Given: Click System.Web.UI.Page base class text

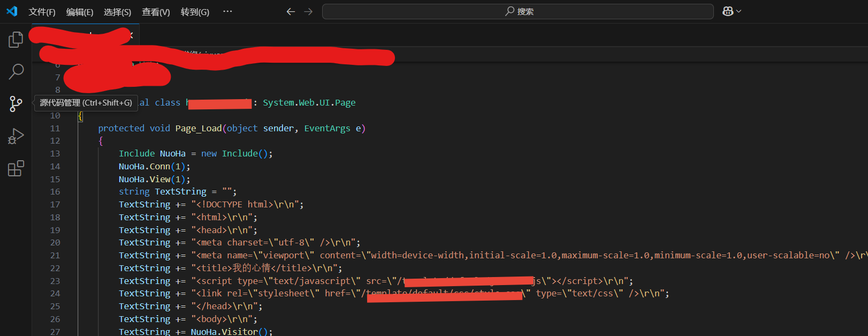Looking at the screenshot, I should pyautogui.click(x=309, y=102).
